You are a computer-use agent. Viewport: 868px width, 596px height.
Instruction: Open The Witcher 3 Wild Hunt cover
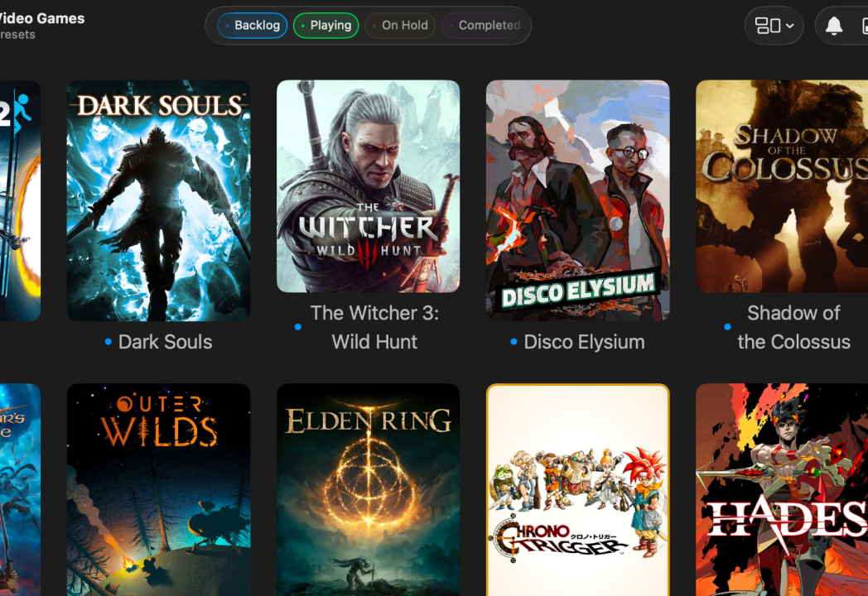pyautogui.click(x=368, y=186)
